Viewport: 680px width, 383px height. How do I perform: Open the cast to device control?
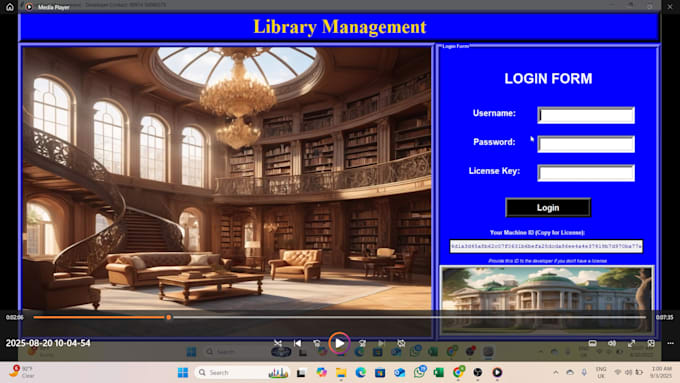coord(592,343)
